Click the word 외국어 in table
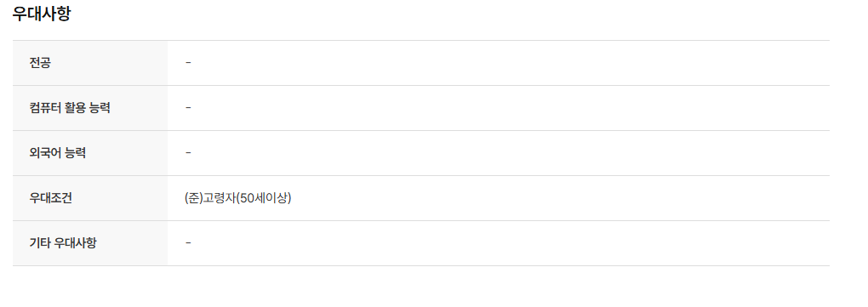Viewport: 868px width, 307px height. click(x=45, y=153)
